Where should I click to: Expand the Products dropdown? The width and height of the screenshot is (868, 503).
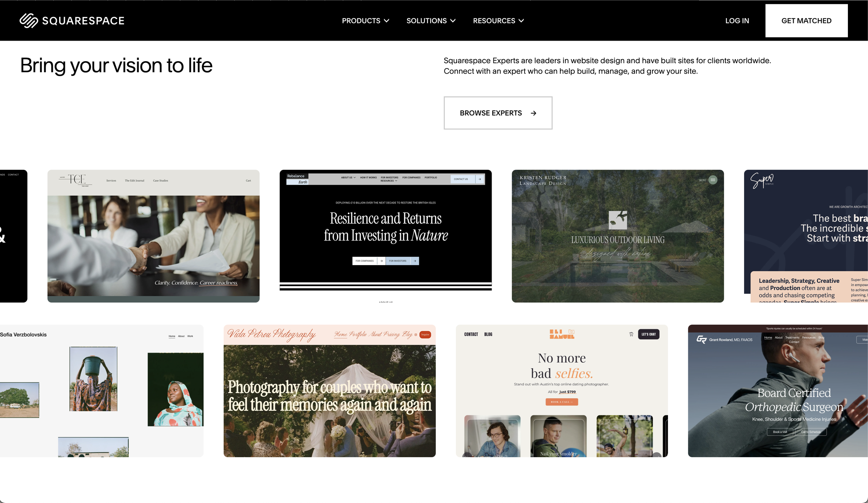(365, 20)
